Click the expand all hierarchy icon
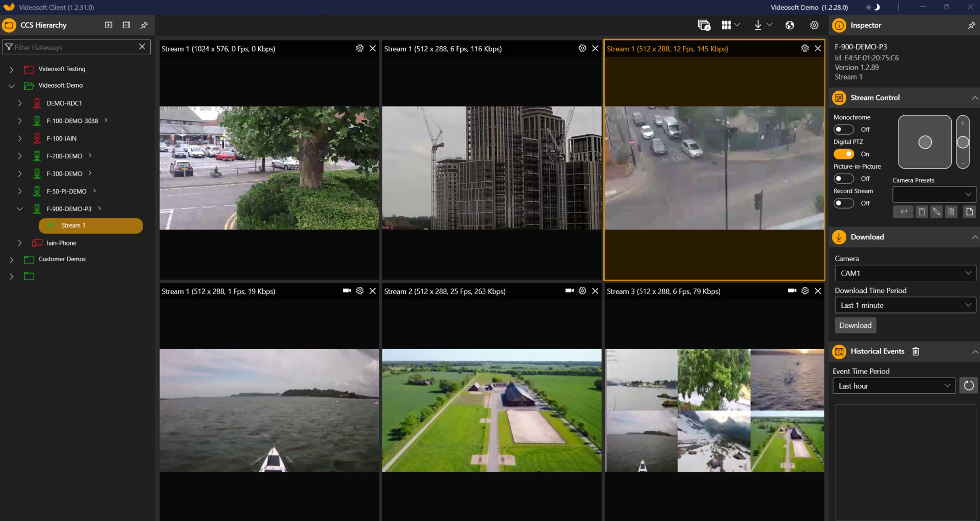Viewport: 980px width, 521px height. (x=108, y=25)
